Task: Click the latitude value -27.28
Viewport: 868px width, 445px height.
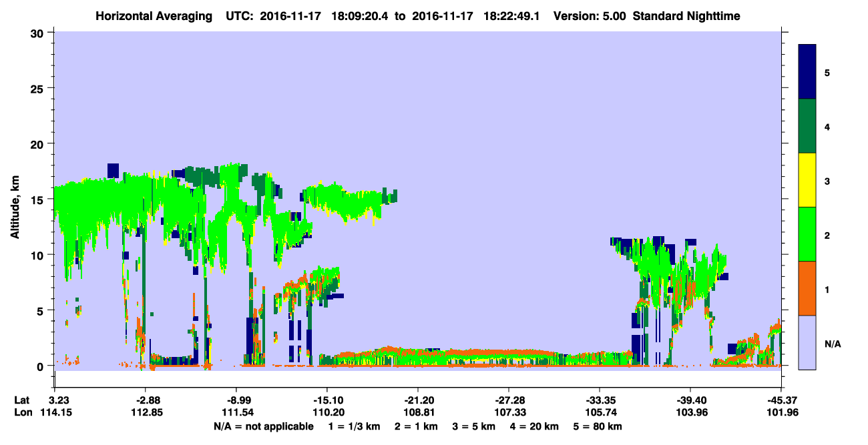Action: coord(509,400)
